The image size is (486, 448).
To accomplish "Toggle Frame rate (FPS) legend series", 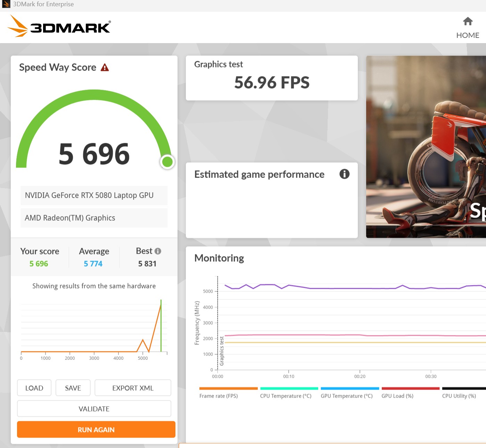I will coord(219,396).
